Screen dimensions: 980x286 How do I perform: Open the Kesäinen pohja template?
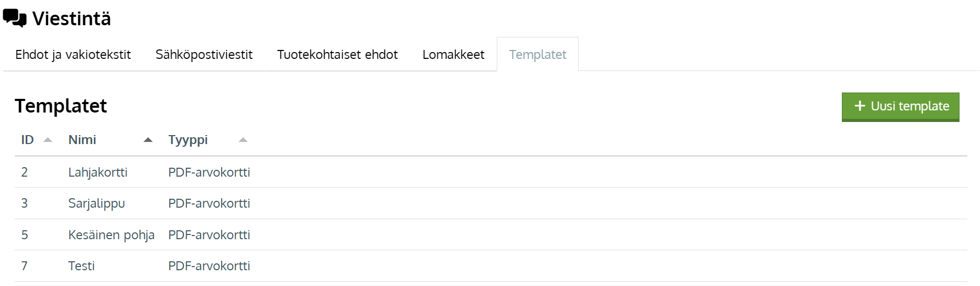[x=111, y=235]
